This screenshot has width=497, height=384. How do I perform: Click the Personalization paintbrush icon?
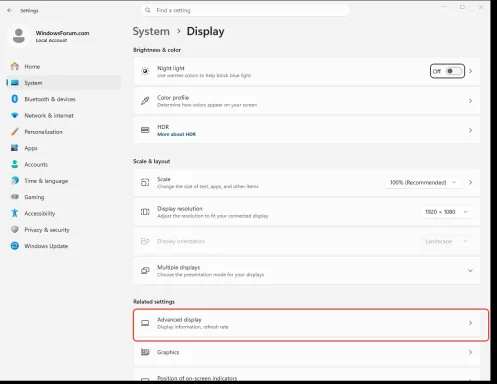pos(15,132)
